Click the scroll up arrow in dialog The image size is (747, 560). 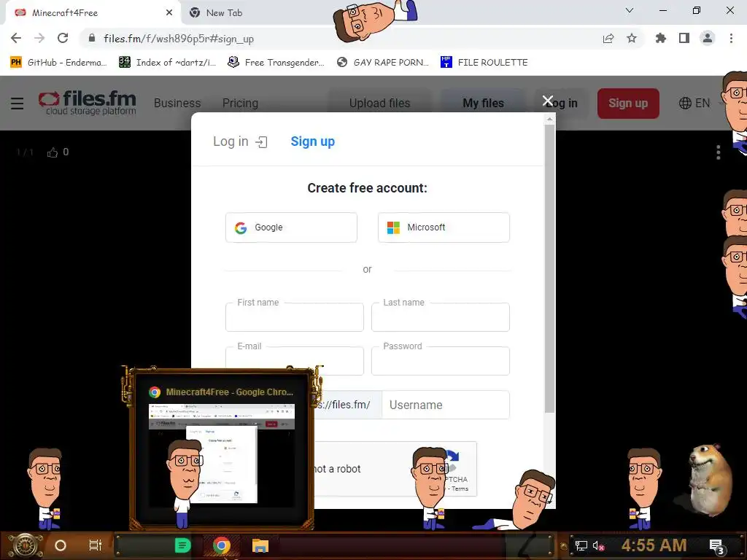pyautogui.click(x=550, y=119)
